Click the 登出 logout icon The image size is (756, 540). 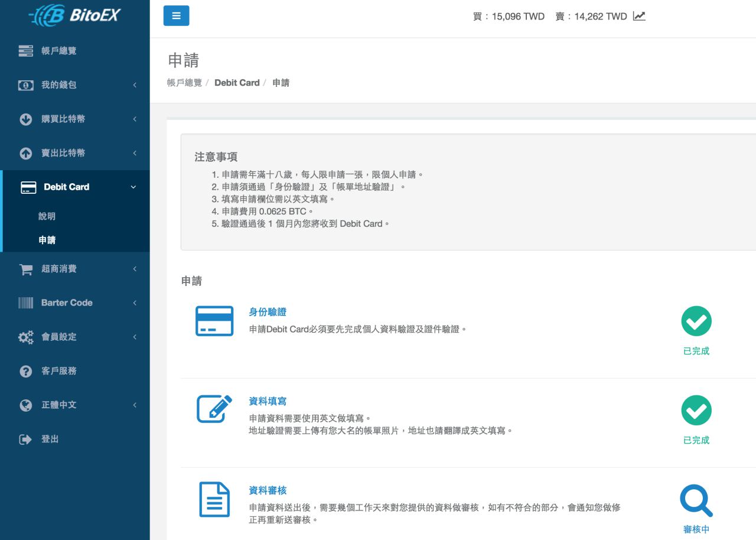pos(26,440)
